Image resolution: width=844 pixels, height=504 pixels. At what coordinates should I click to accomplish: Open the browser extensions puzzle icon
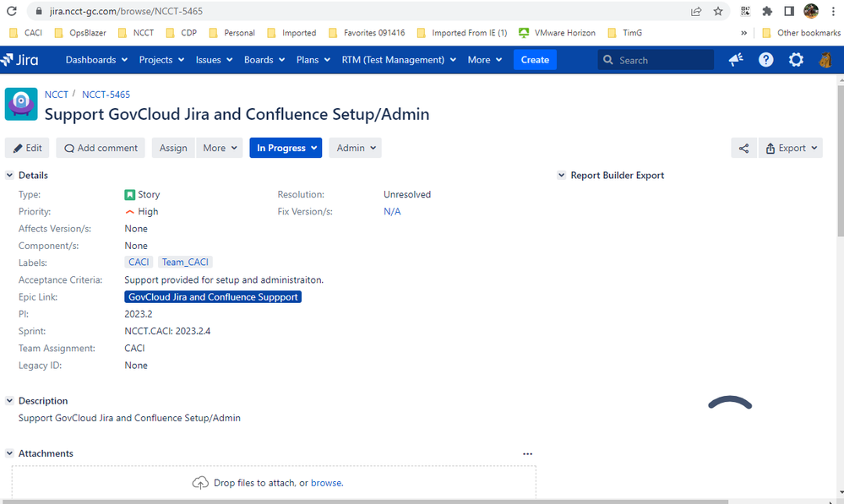click(x=768, y=11)
